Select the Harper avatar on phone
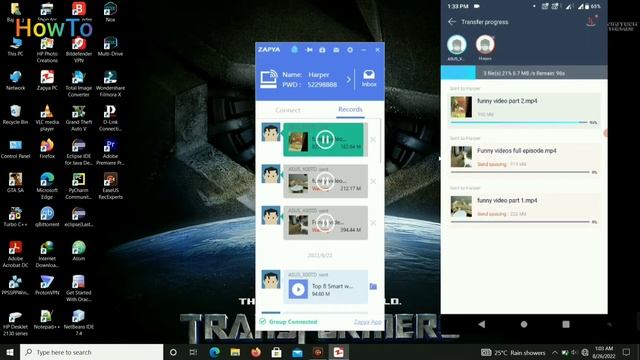 pyautogui.click(x=485, y=45)
